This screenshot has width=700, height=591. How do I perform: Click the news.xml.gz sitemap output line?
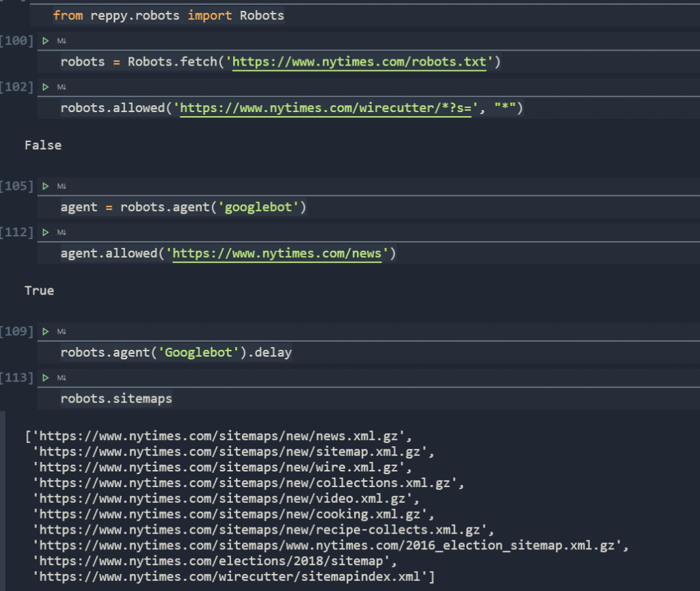point(219,436)
